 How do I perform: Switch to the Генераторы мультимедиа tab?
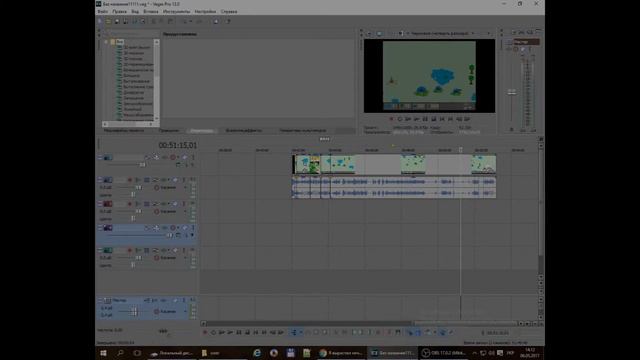tap(302, 131)
